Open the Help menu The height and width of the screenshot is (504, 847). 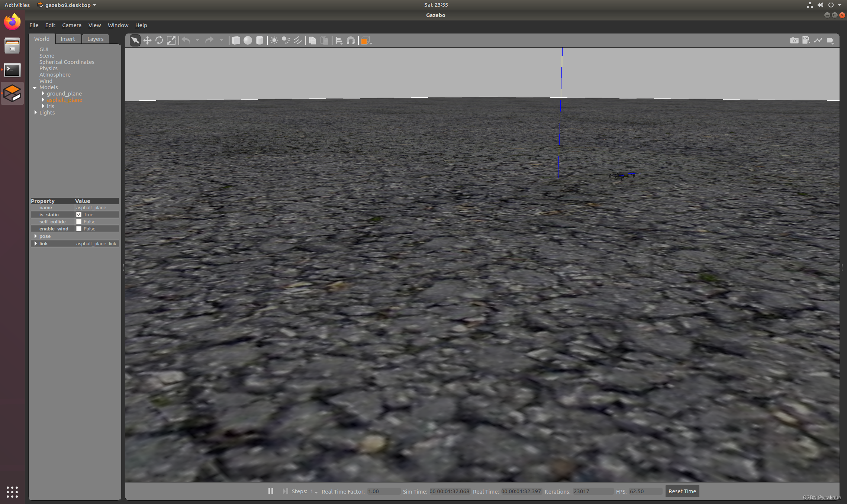coord(141,25)
